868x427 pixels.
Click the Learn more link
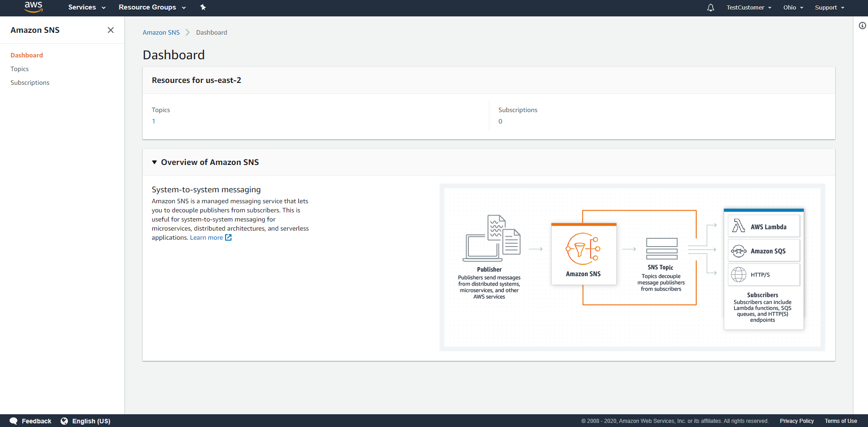(x=206, y=237)
